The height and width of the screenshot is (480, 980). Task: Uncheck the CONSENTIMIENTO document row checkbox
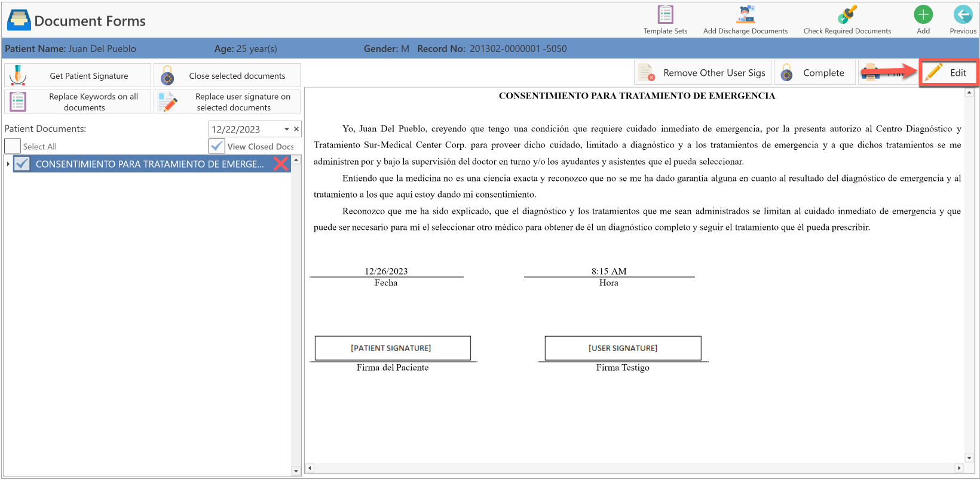(x=22, y=164)
